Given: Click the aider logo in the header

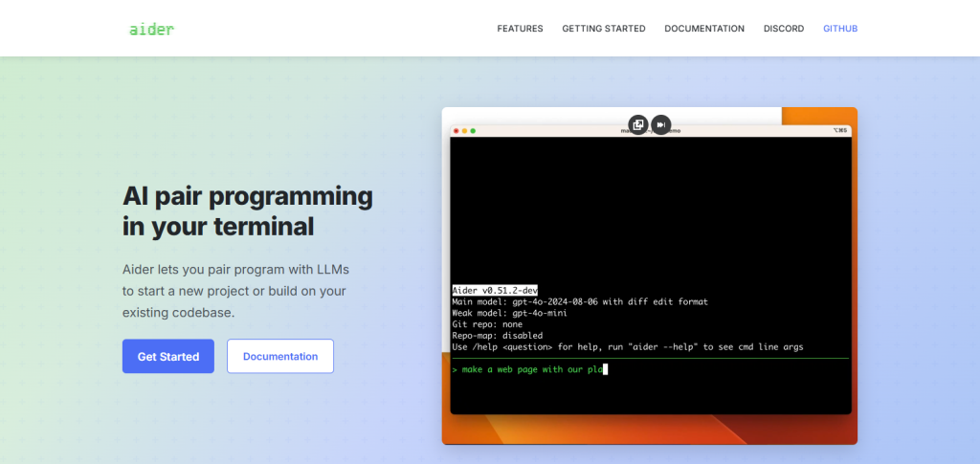Looking at the screenshot, I should click(x=151, y=29).
